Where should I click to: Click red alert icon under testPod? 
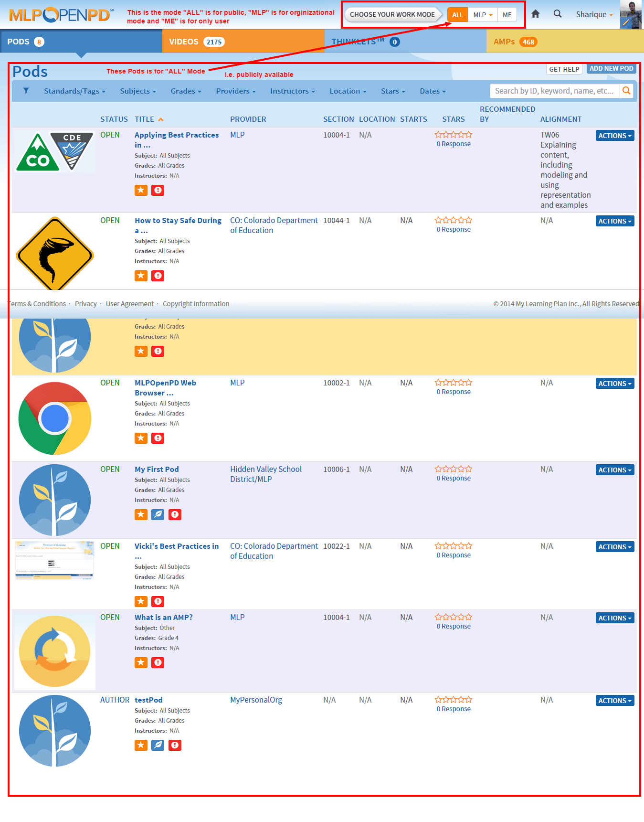pos(175,745)
